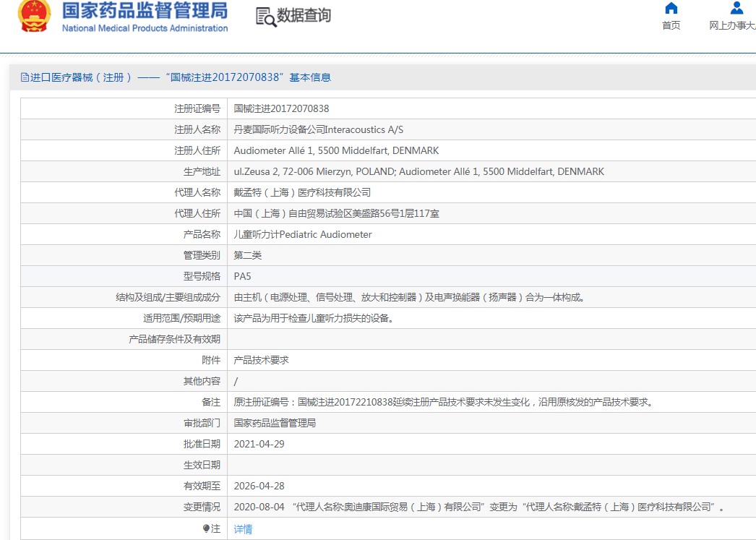Select 戴孟特（上海）医疗科技有限公司 in the 代理人名称 row
This screenshot has width=756, height=540.
[x=302, y=192]
